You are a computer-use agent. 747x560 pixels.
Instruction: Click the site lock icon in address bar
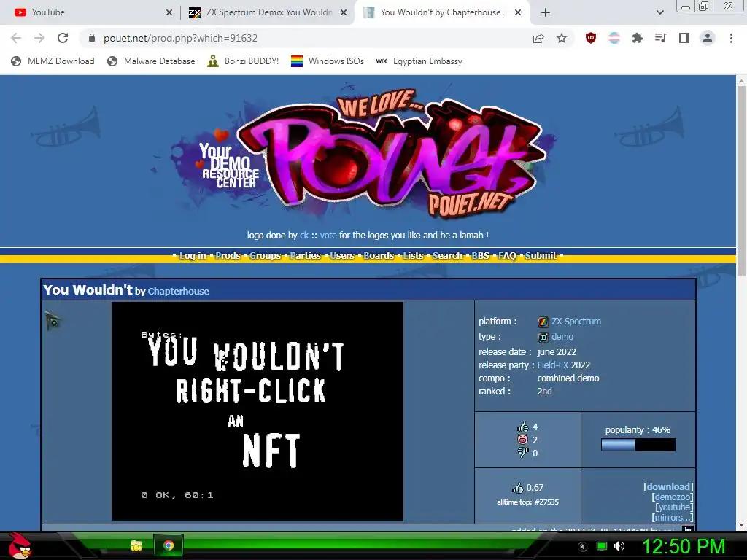tap(92, 38)
